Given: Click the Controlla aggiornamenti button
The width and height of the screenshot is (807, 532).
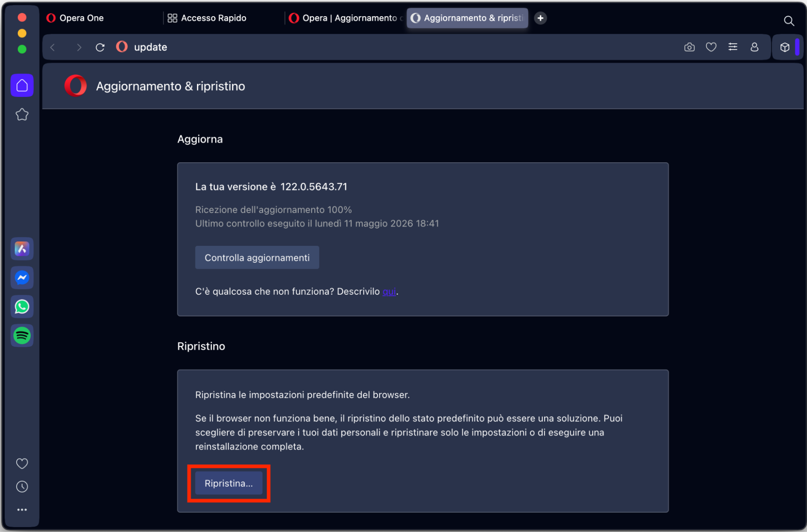Looking at the screenshot, I should 257,258.
